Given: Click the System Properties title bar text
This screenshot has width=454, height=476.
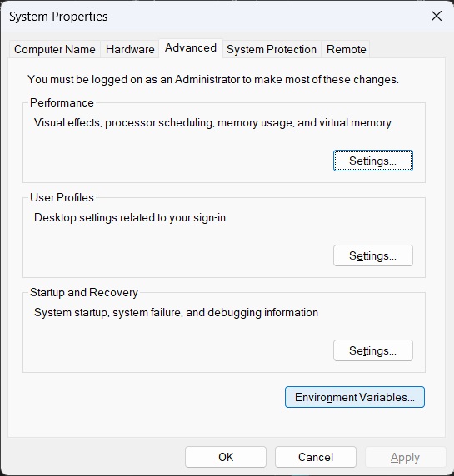Looking at the screenshot, I should point(58,17).
